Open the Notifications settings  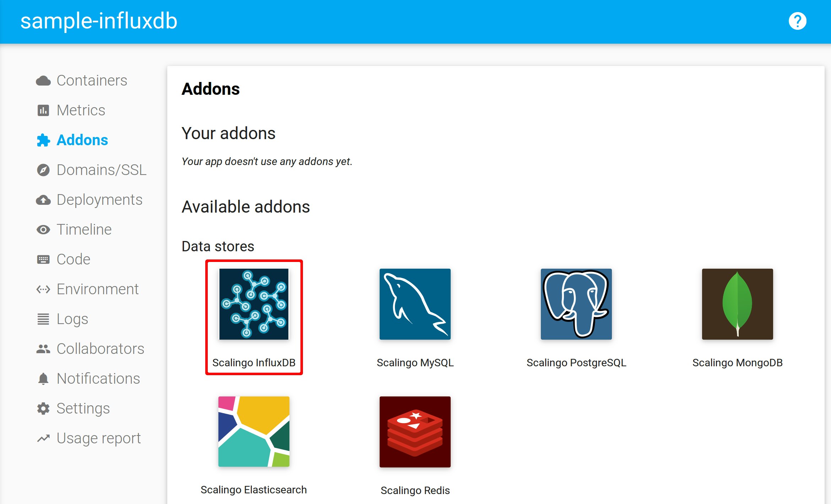[92, 378]
